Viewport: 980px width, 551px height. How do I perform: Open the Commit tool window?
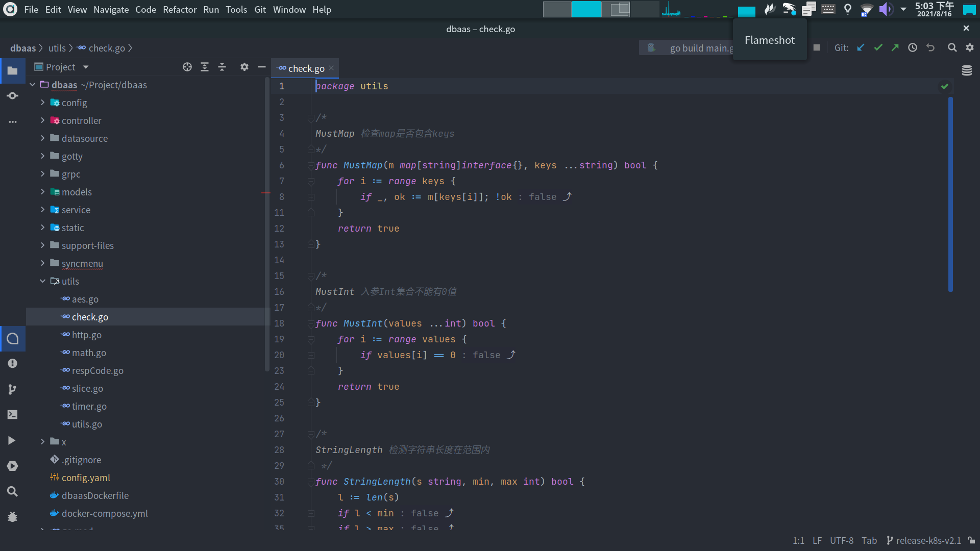click(x=13, y=96)
